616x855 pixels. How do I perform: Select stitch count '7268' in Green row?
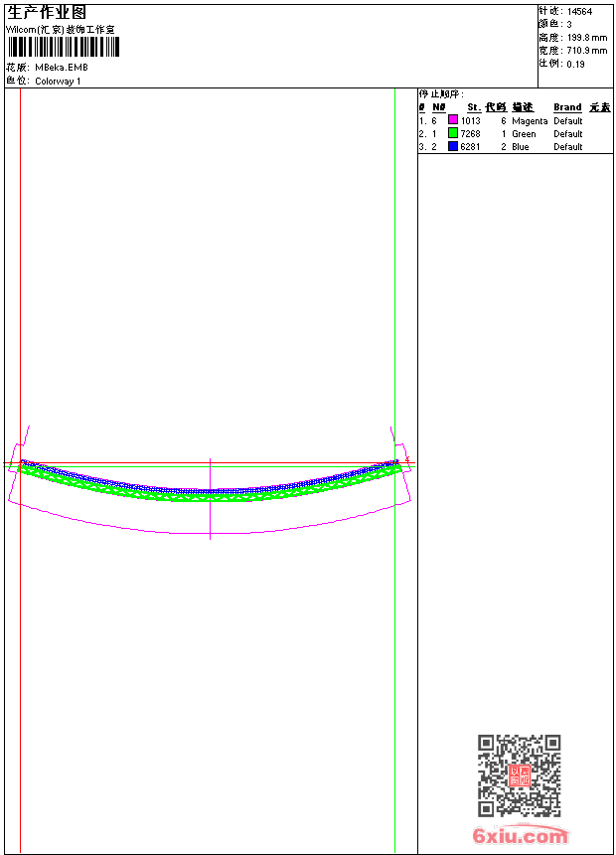[x=471, y=134]
